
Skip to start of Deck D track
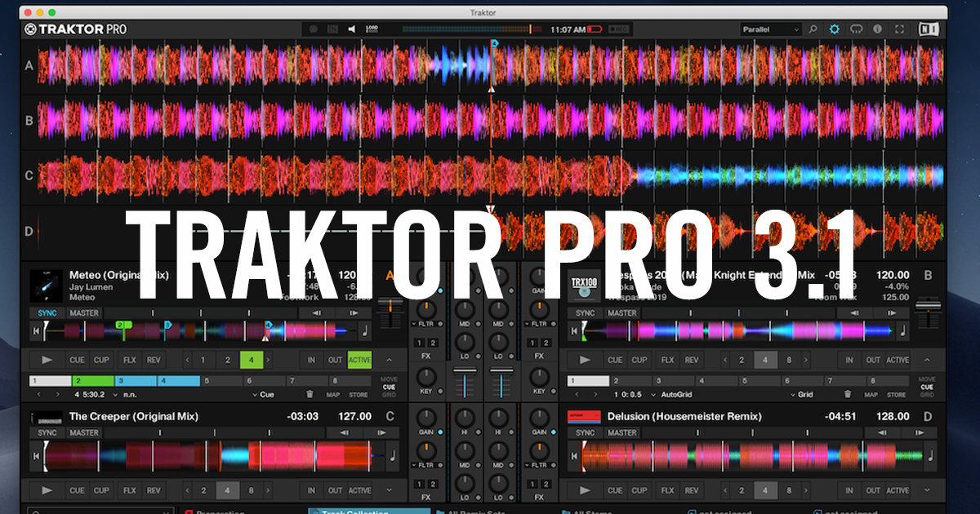tap(574, 455)
